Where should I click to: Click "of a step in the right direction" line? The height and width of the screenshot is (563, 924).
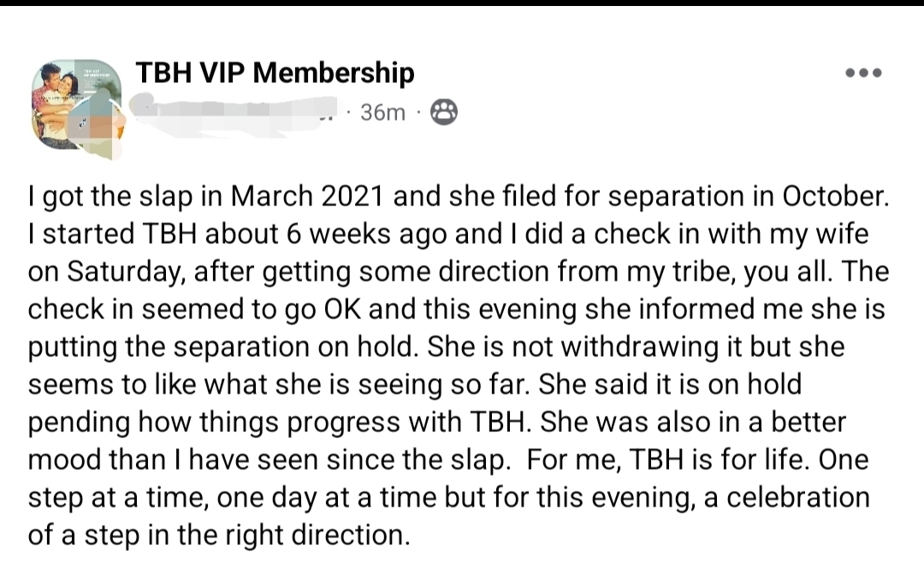(x=216, y=536)
